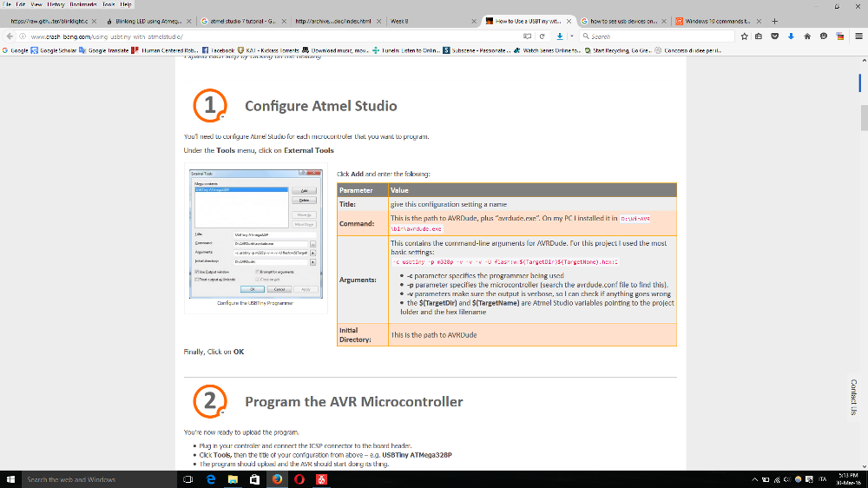This screenshot has height=488, width=868.
Task: Save page to Pocket icon
Action: 775,36
